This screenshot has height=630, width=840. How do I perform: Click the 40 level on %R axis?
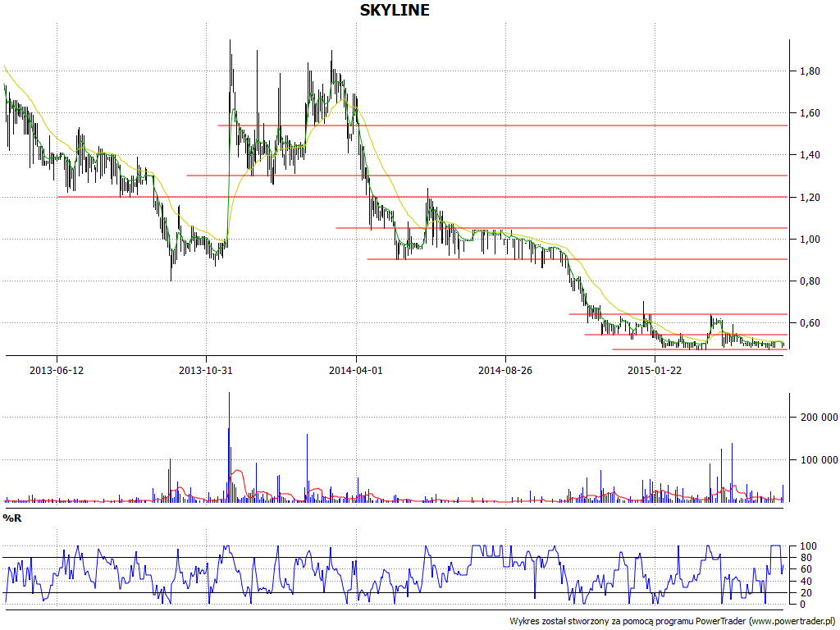[806, 582]
